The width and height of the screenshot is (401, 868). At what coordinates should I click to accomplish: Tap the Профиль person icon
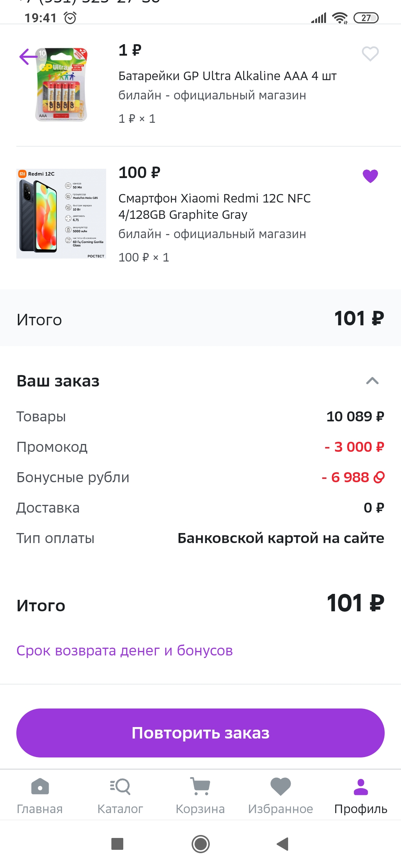click(361, 787)
